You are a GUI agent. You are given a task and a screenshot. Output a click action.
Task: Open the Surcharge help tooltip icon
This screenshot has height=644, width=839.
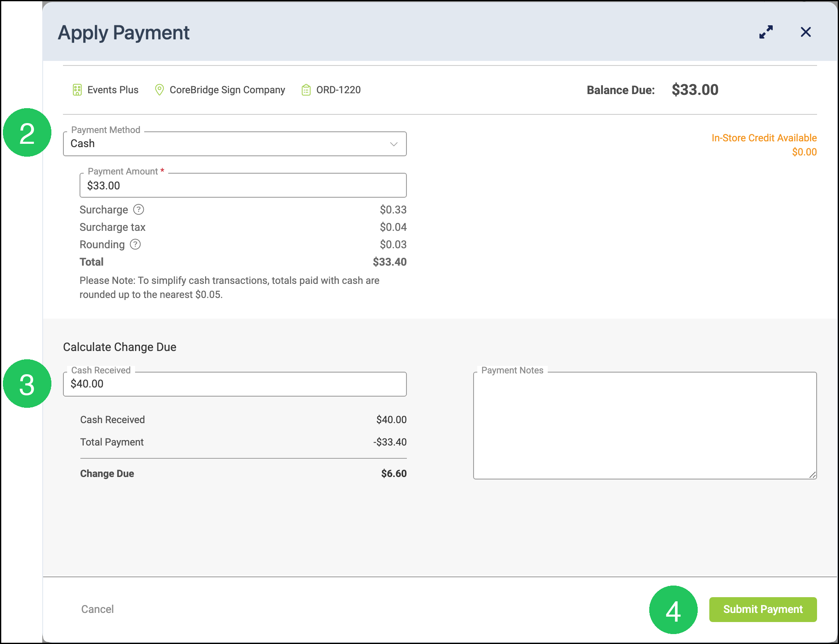pyautogui.click(x=138, y=210)
